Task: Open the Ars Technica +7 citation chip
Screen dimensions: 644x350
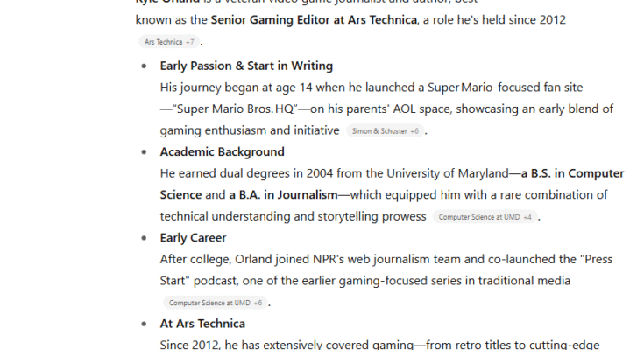Action: tap(169, 42)
